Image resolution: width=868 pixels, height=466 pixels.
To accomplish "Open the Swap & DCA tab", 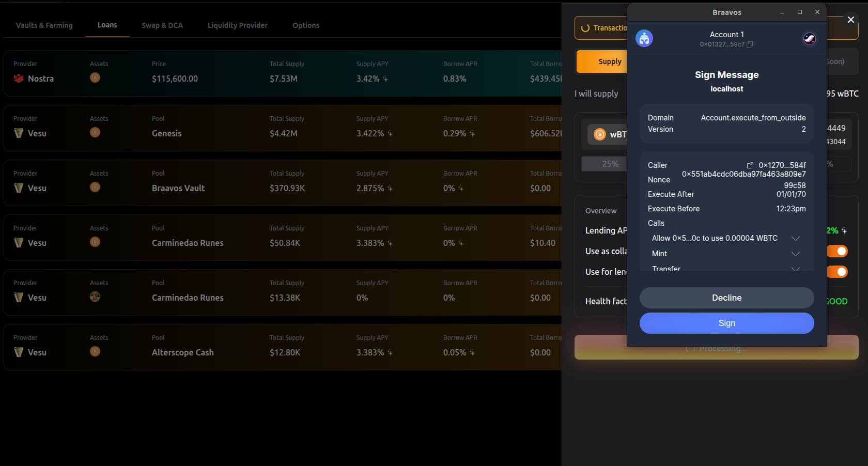I will tap(162, 25).
